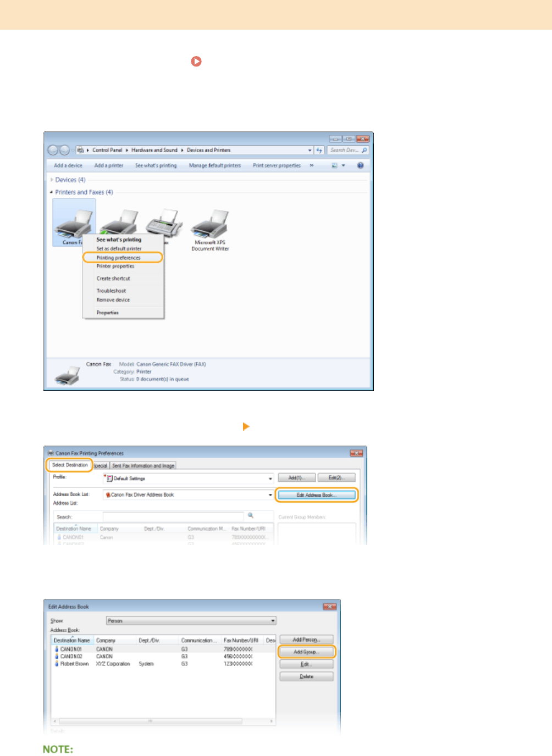Click See what's printing toolbar button
The image size is (552, 756).
click(x=156, y=165)
